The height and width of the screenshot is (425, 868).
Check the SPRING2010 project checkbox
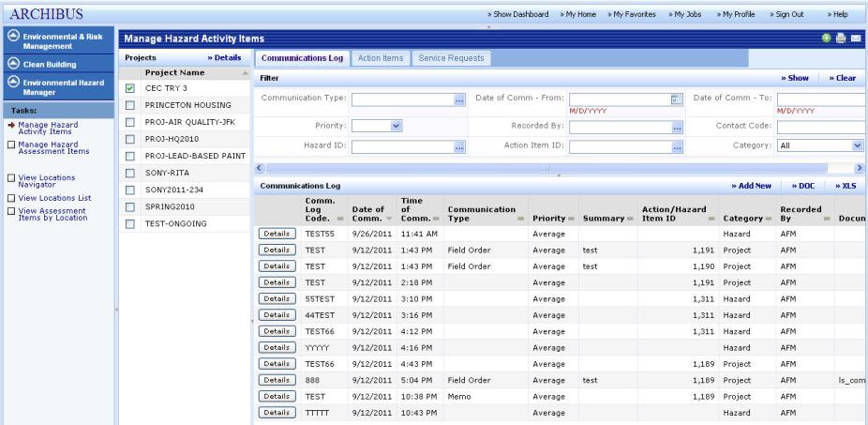pyautogui.click(x=130, y=207)
